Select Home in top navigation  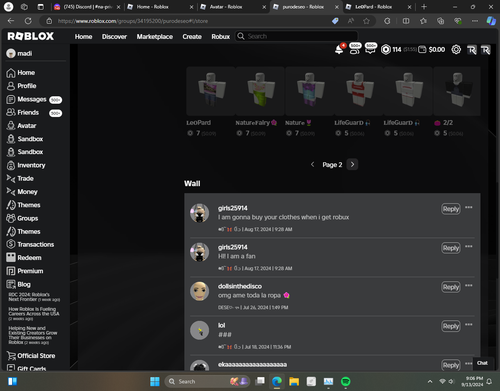(x=83, y=36)
